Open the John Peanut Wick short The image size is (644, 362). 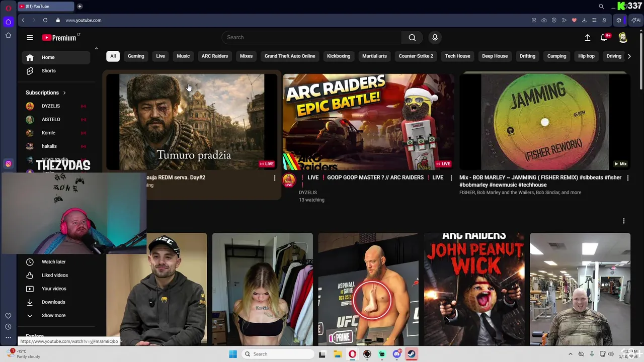tap(474, 289)
